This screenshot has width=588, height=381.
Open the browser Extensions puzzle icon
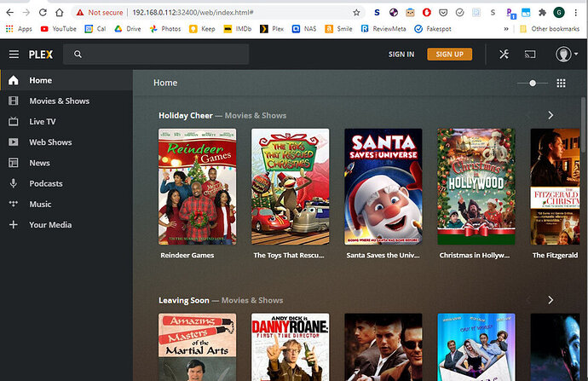pos(542,13)
